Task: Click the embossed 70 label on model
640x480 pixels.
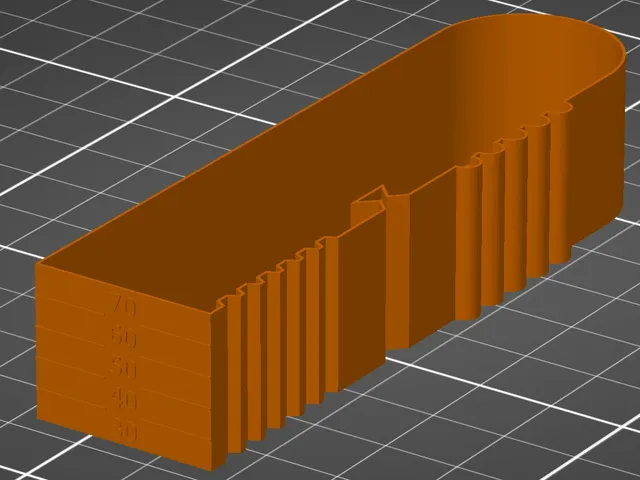Action: tap(123, 306)
